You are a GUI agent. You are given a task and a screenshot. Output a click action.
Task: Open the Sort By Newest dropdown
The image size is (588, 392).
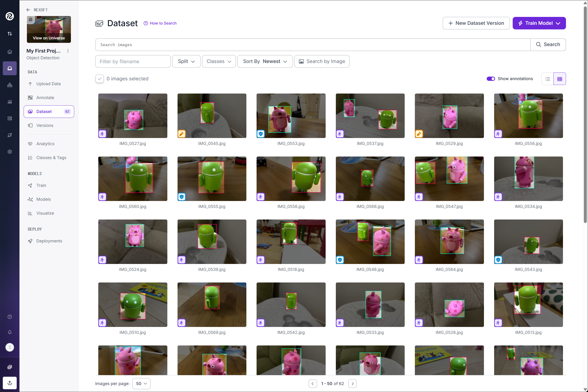click(265, 62)
